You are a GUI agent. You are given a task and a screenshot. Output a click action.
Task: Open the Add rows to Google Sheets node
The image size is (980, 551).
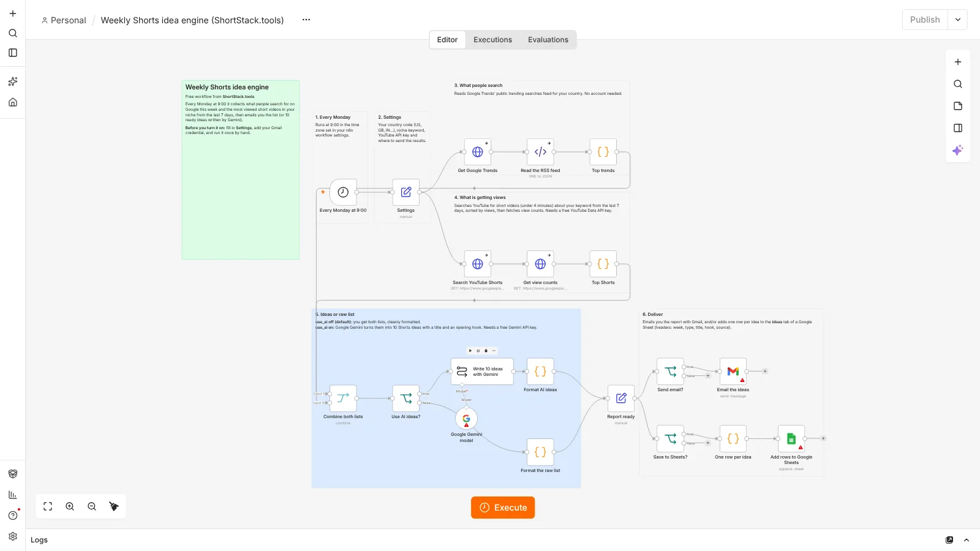(791, 439)
